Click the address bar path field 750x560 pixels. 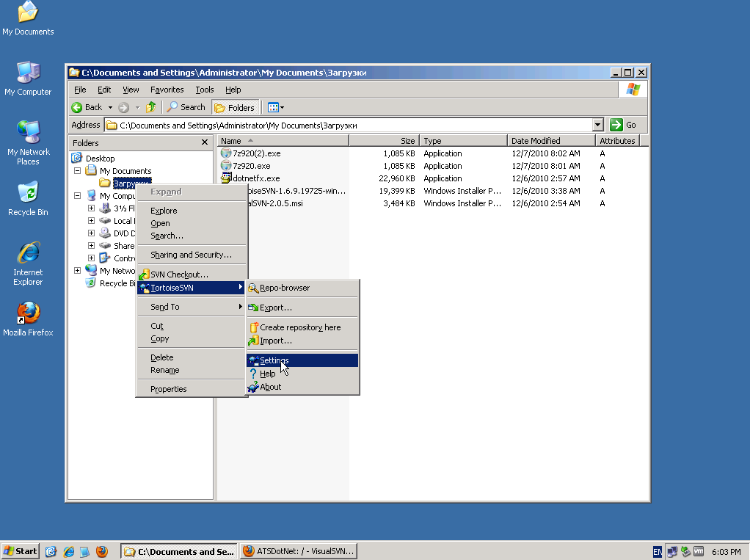tap(348, 126)
